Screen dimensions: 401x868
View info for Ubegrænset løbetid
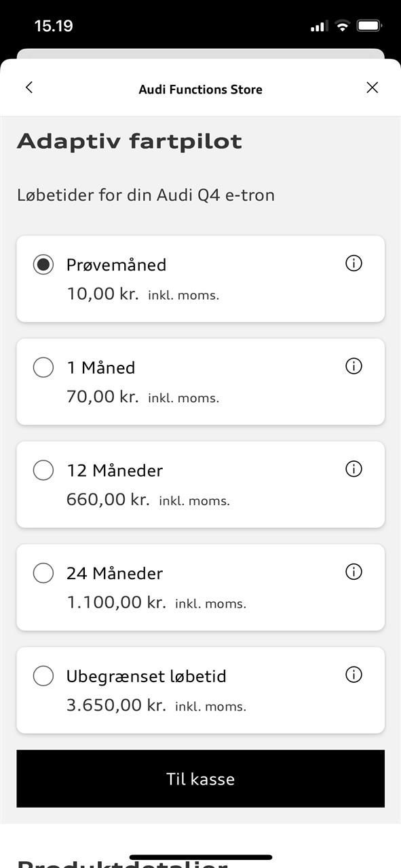click(354, 675)
